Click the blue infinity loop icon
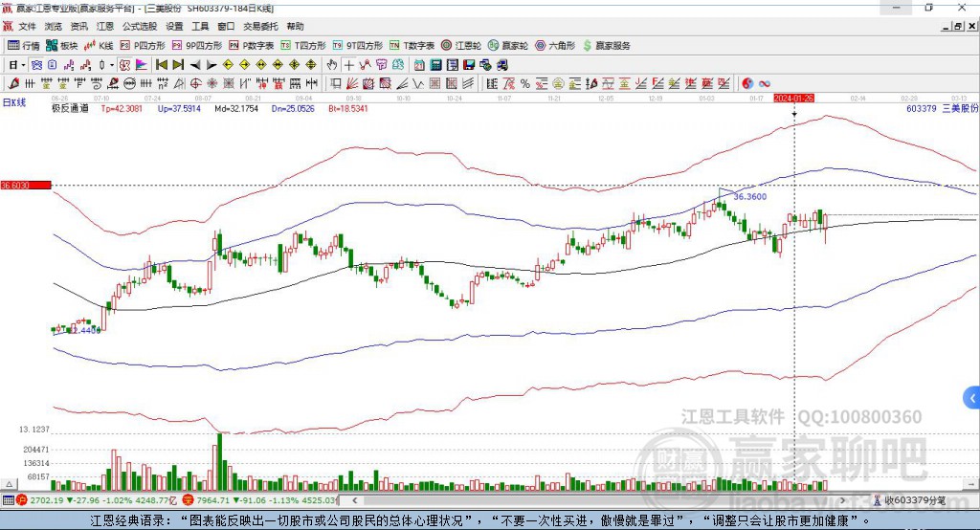The image size is (980, 530). tap(765, 84)
